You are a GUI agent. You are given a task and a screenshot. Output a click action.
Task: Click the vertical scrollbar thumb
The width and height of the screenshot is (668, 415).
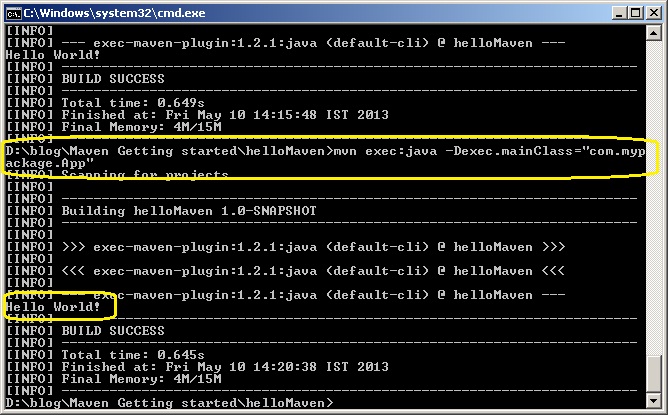coord(654,374)
